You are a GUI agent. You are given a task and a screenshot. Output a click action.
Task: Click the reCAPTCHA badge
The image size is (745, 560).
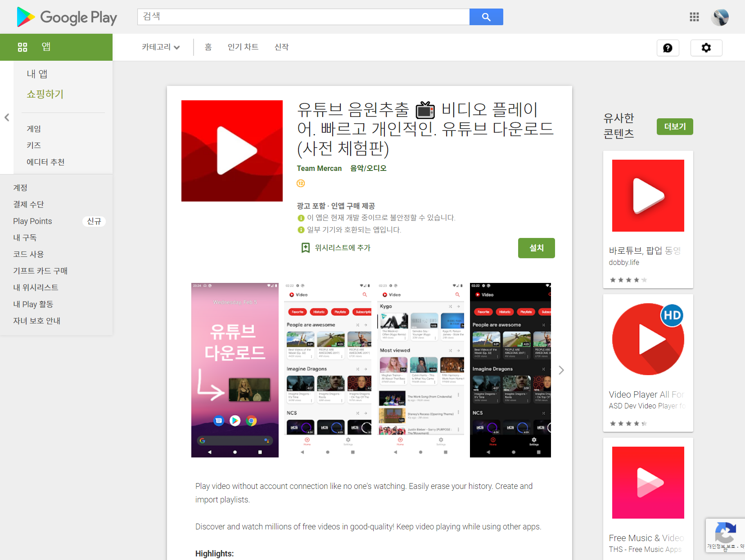[x=725, y=535]
